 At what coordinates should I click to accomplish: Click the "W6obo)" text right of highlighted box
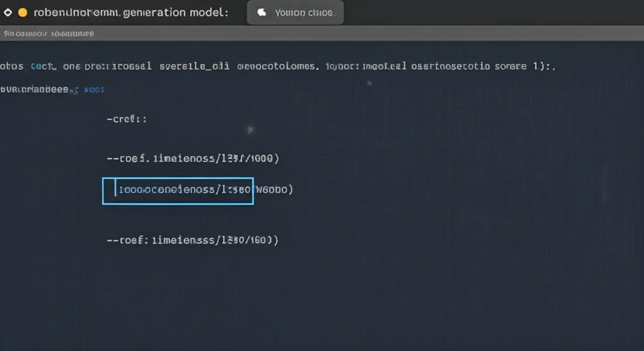[x=274, y=190]
